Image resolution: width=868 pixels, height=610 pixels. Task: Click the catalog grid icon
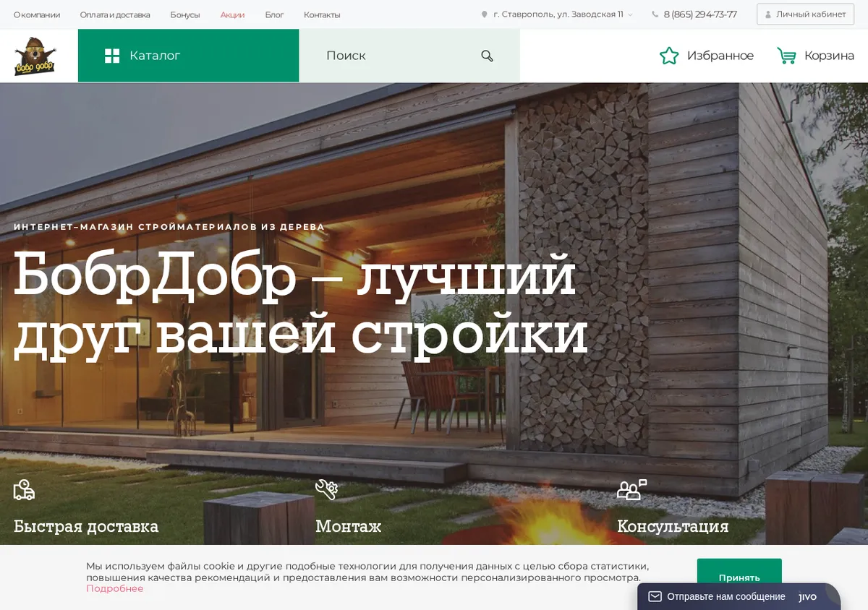pos(112,56)
